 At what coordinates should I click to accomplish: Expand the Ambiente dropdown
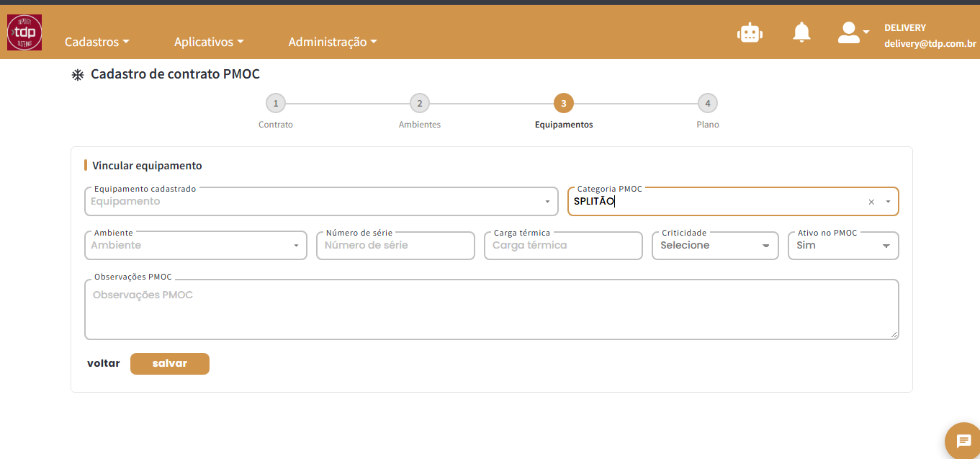pyautogui.click(x=196, y=246)
